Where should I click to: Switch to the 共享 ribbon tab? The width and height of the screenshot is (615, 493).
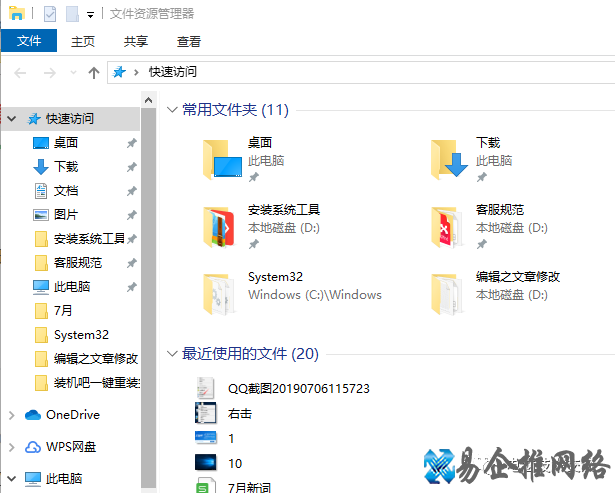coord(136,41)
